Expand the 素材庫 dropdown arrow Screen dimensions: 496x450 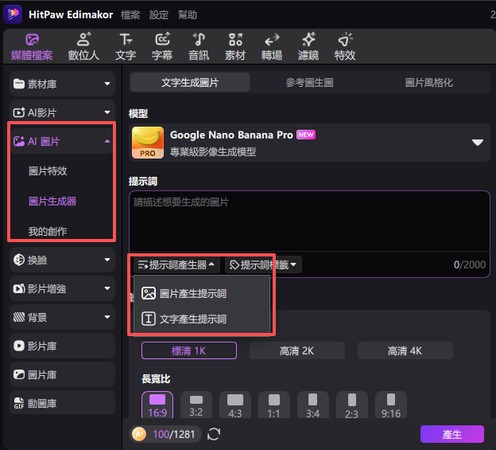point(107,83)
